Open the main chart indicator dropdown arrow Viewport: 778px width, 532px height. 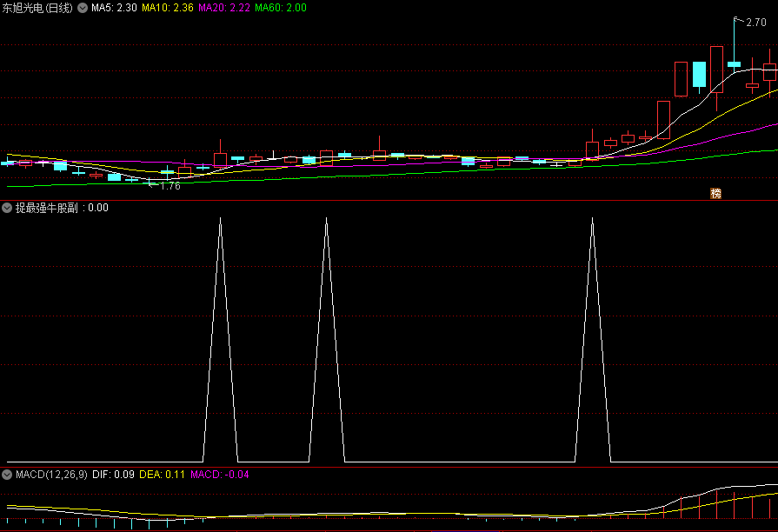(x=83, y=8)
